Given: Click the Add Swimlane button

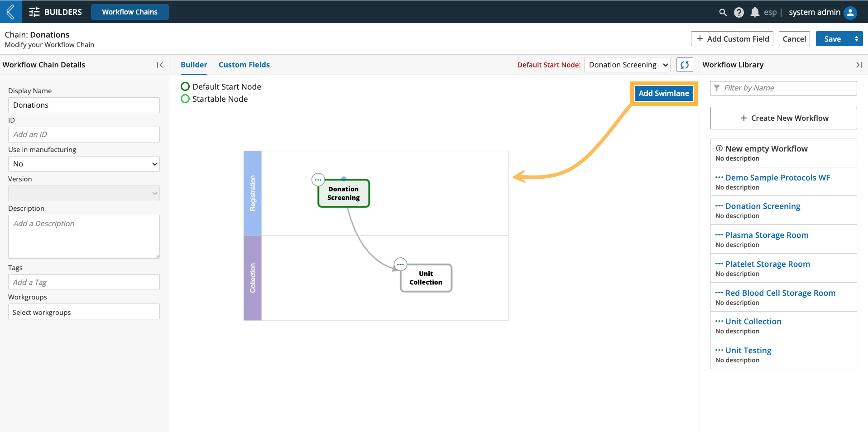Looking at the screenshot, I should (664, 93).
